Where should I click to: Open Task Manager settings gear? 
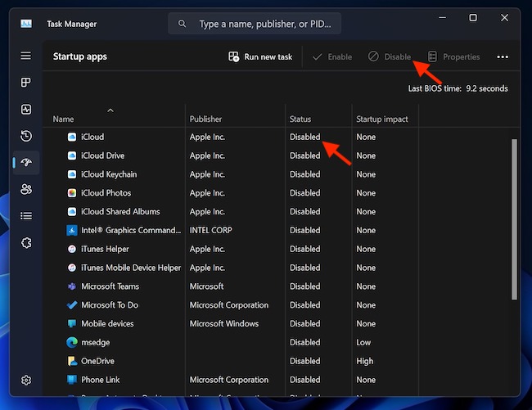[x=26, y=380]
